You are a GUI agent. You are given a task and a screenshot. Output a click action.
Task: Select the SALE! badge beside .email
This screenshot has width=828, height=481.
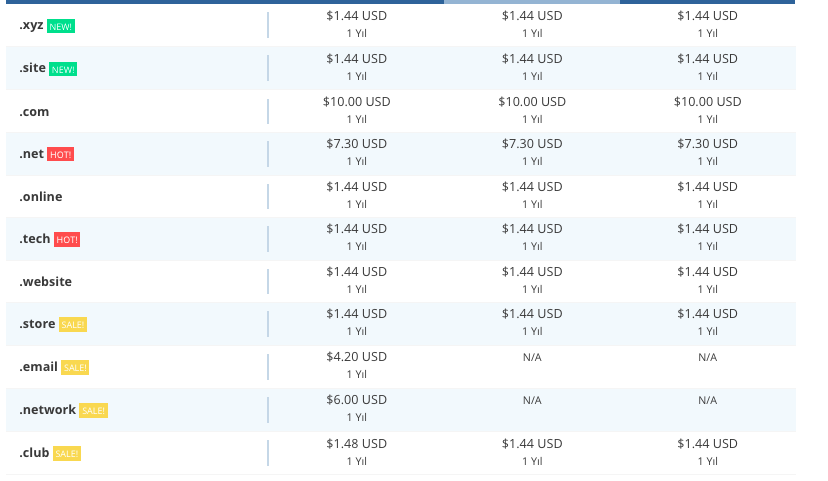tap(75, 368)
